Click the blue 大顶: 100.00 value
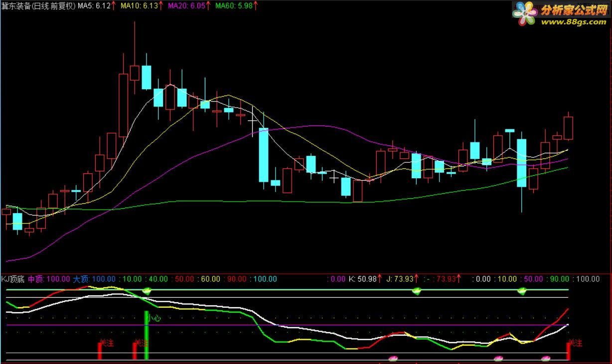Viewport: 612px width, 364px height. [x=94, y=279]
